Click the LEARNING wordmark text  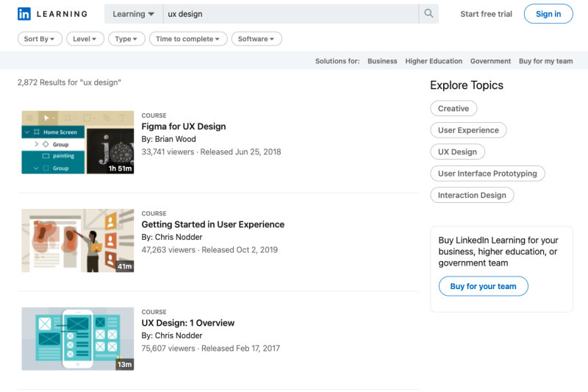pyautogui.click(x=62, y=14)
